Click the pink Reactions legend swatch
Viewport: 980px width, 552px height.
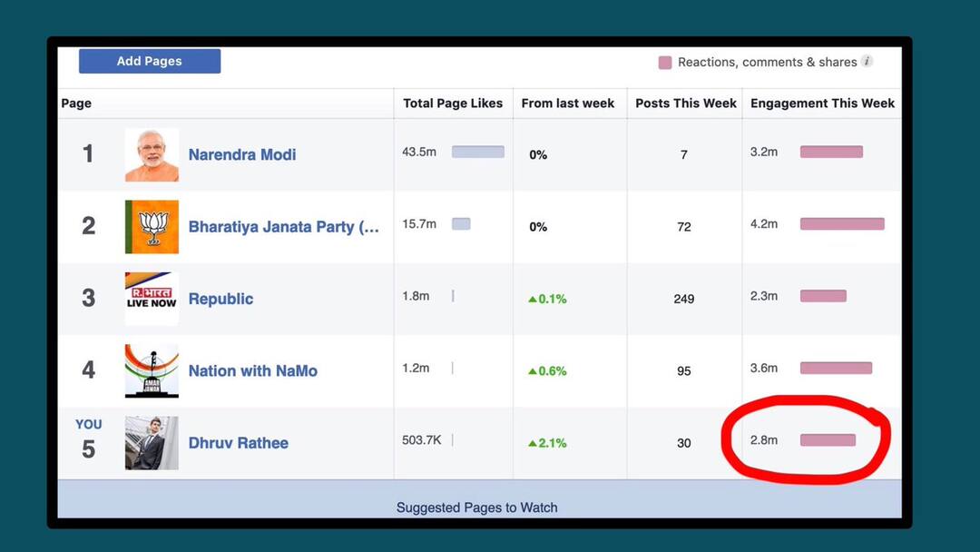point(665,63)
